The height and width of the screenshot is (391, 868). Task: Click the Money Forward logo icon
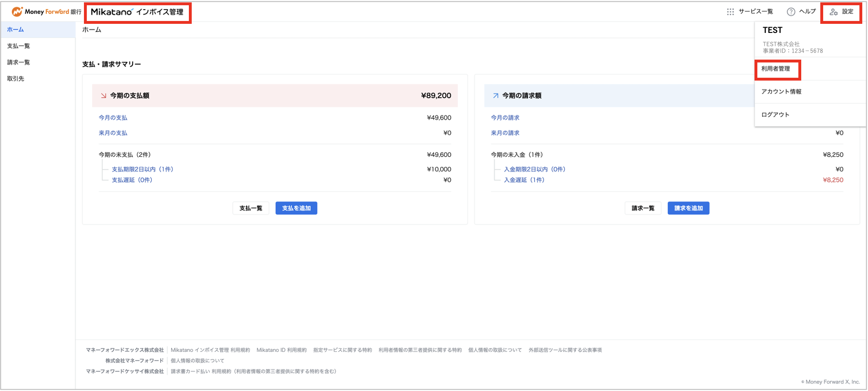pos(17,11)
